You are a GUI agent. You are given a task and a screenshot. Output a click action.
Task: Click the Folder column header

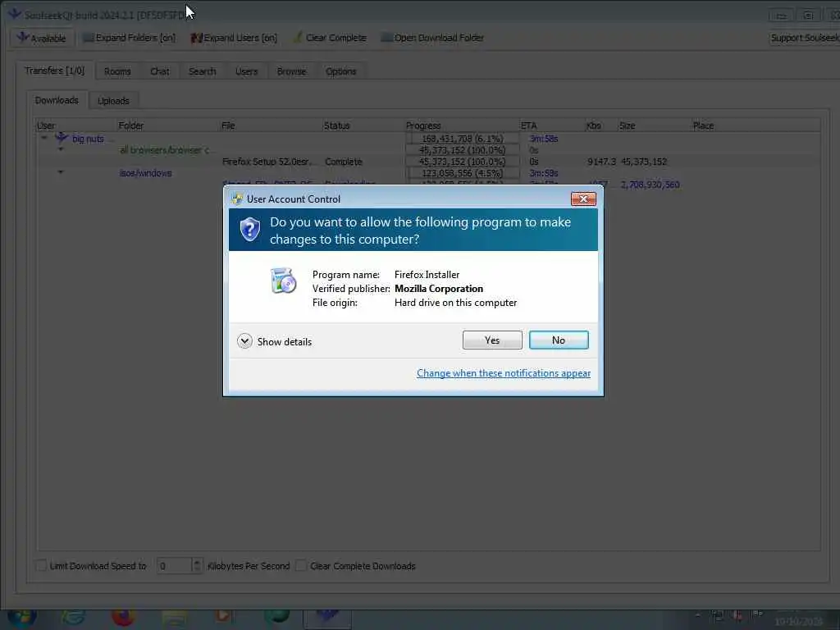click(167, 126)
